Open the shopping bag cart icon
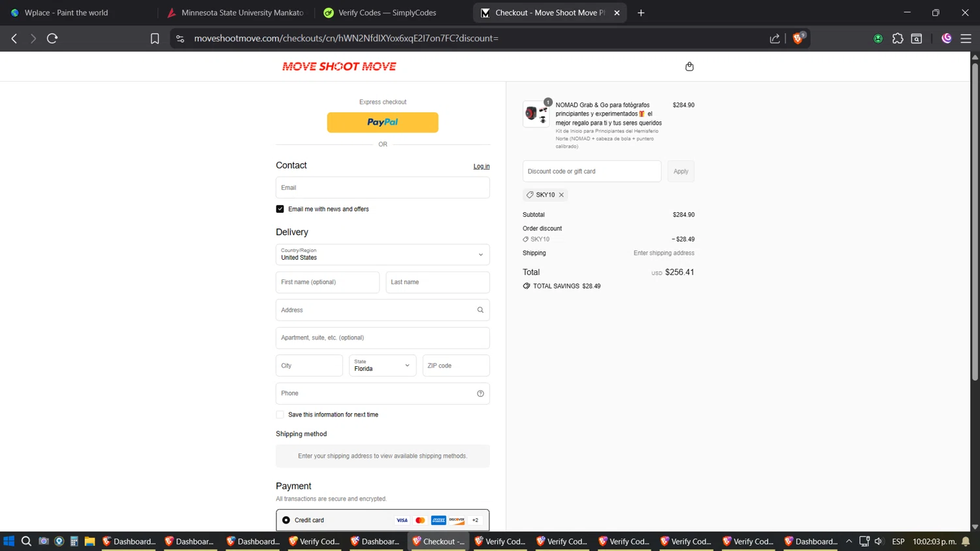The height and width of the screenshot is (551, 980). [x=689, y=67]
